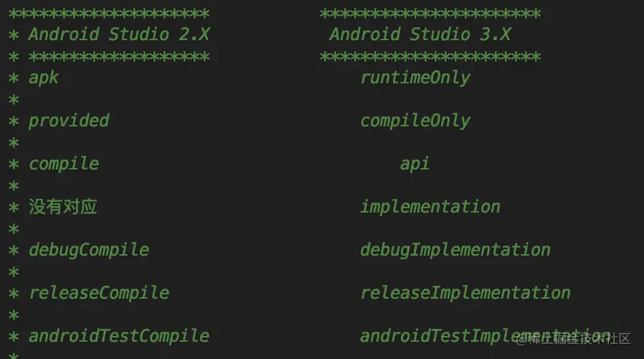
Task: Click the 'releaseCompile' text
Action: pyautogui.click(x=98, y=293)
